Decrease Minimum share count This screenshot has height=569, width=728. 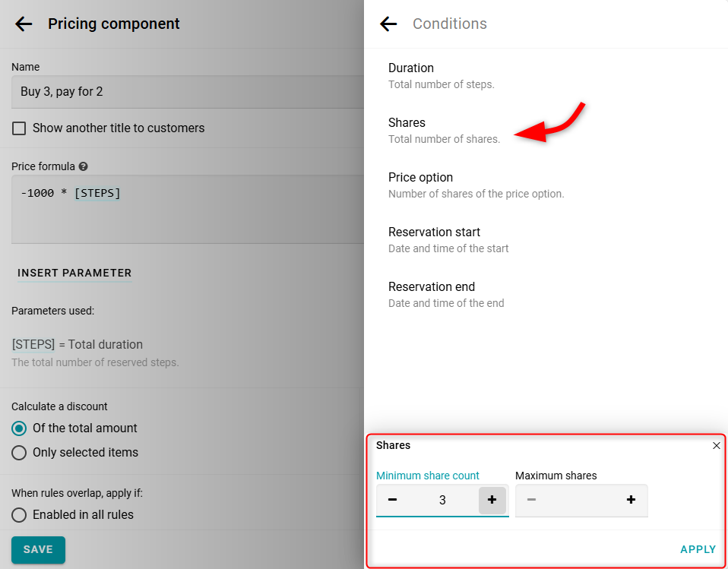coord(392,500)
